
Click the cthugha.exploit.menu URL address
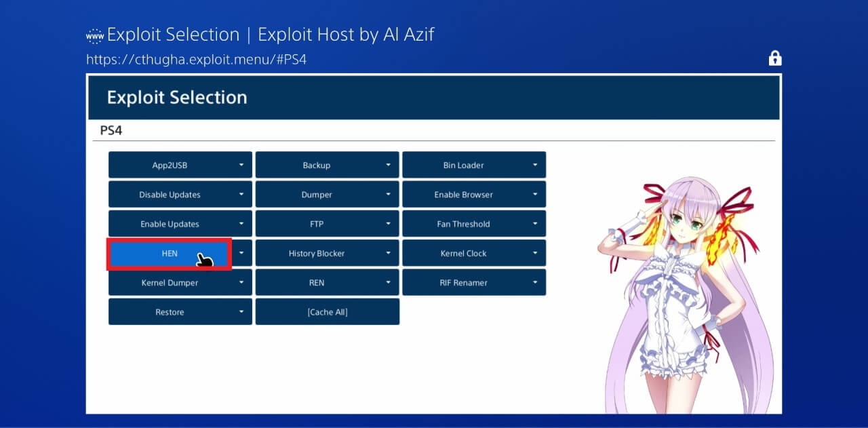click(x=197, y=60)
